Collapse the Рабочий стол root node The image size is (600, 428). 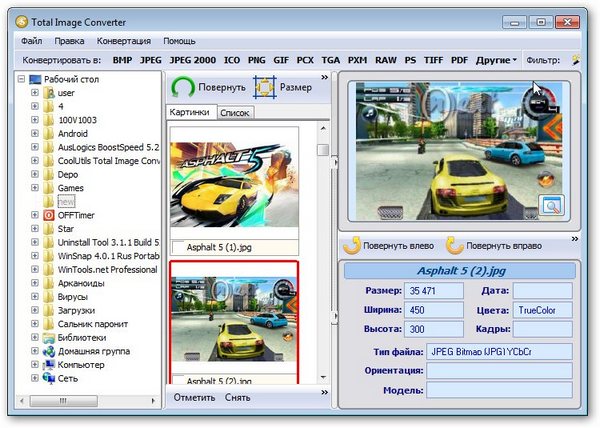21,79
